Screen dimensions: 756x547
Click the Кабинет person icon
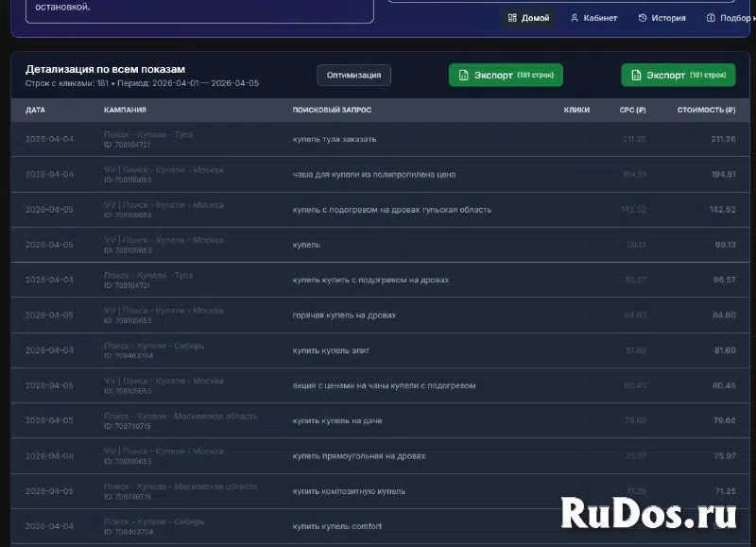(x=575, y=18)
